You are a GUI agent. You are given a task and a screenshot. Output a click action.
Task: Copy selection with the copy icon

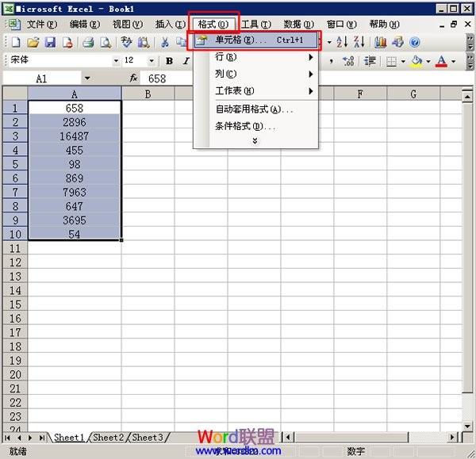[181, 42]
